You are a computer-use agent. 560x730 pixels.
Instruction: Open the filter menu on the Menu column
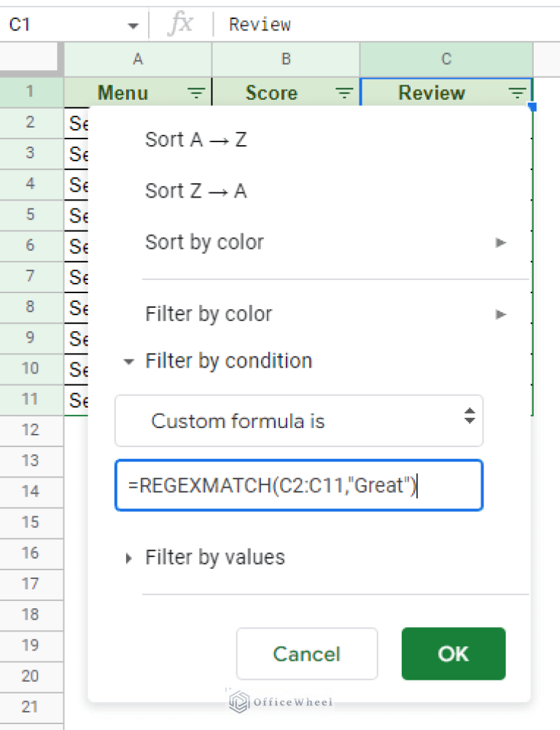[195, 93]
